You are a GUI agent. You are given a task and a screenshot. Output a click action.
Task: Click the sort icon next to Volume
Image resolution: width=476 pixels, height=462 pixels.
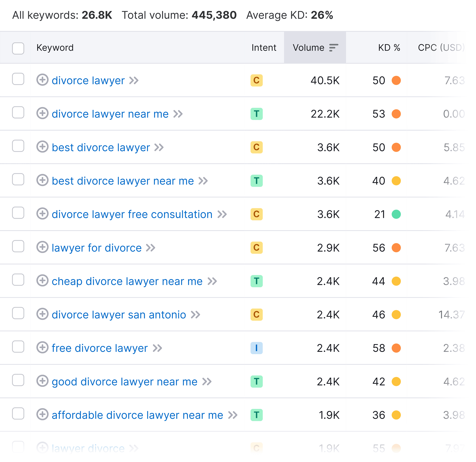click(x=333, y=48)
